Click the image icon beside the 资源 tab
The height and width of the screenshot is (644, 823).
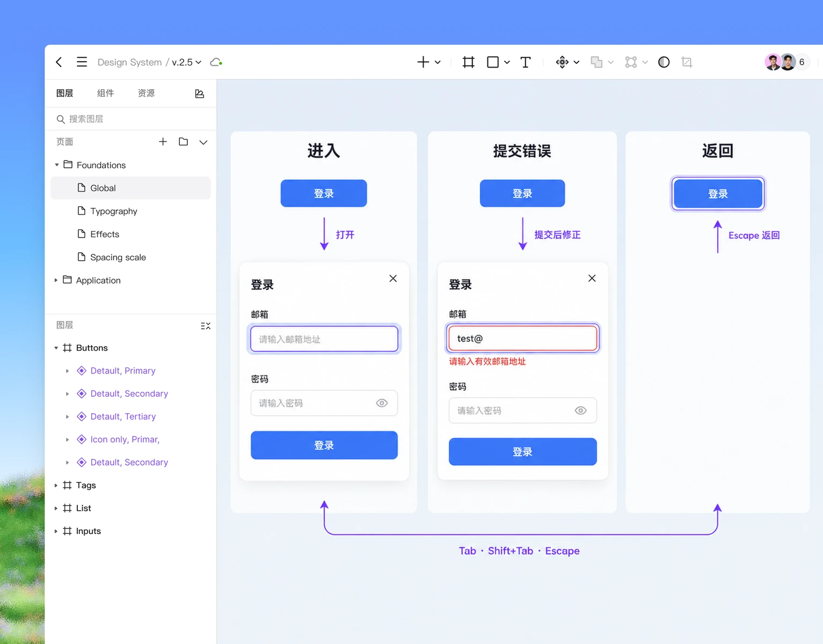200,94
